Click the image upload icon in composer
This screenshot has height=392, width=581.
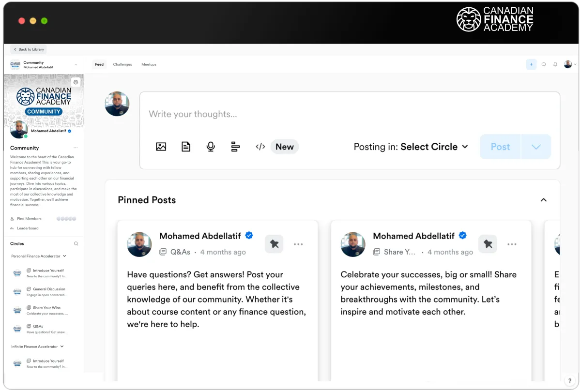point(161,147)
